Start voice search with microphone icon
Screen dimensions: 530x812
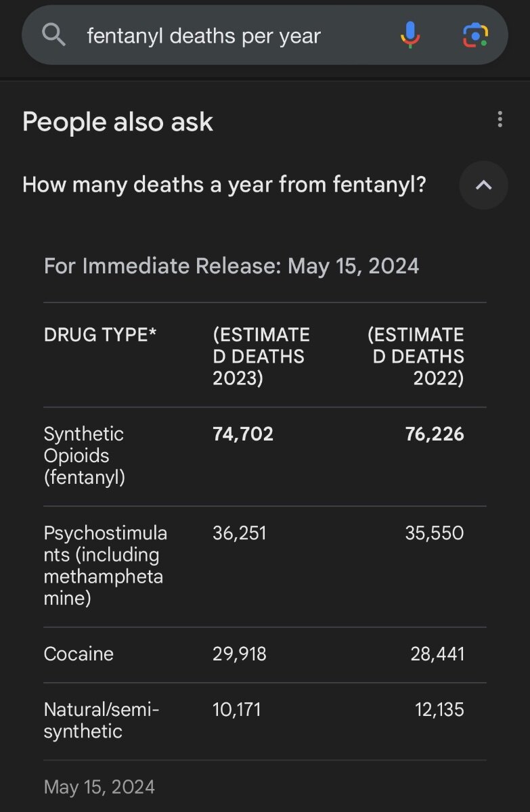[x=410, y=35]
